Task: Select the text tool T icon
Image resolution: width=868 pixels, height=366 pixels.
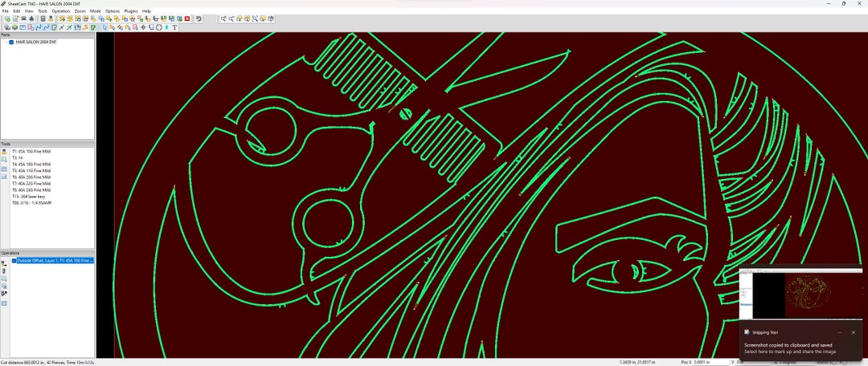Action: (x=174, y=27)
